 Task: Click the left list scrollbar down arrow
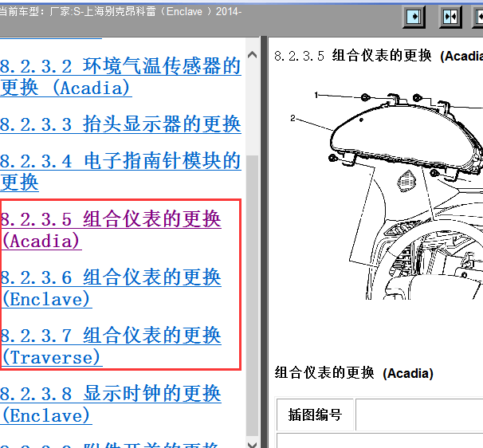(253, 444)
